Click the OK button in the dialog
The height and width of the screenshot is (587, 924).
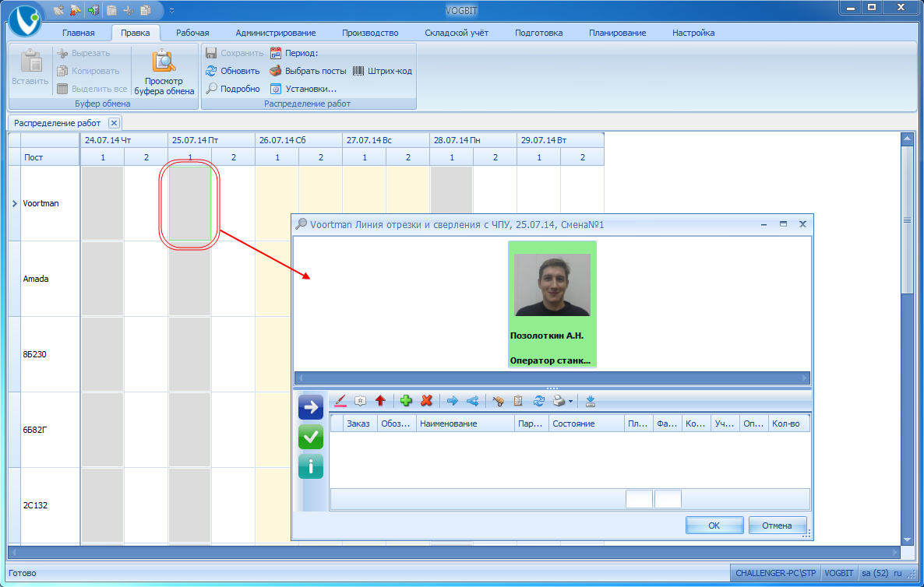coord(714,525)
